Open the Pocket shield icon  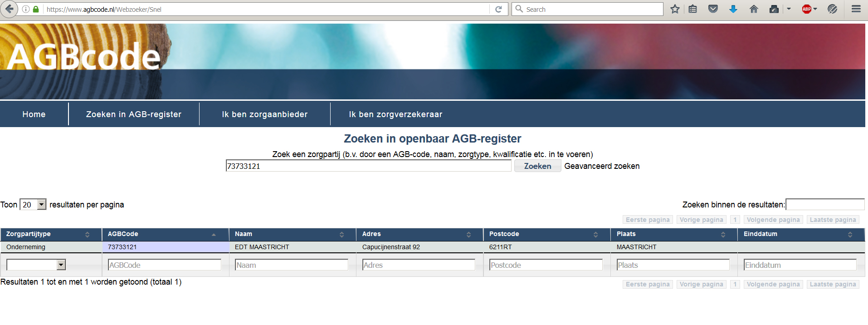pos(713,9)
